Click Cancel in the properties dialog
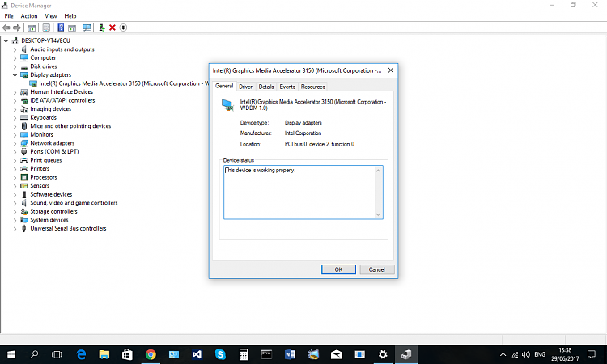Viewport: 607px width, 364px height. [376, 269]
